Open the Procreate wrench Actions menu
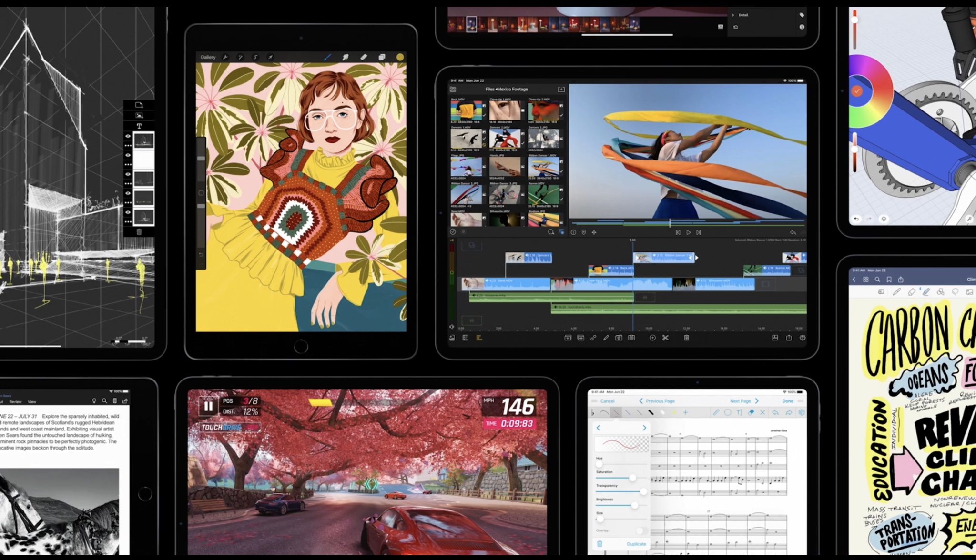 point(225,57)
